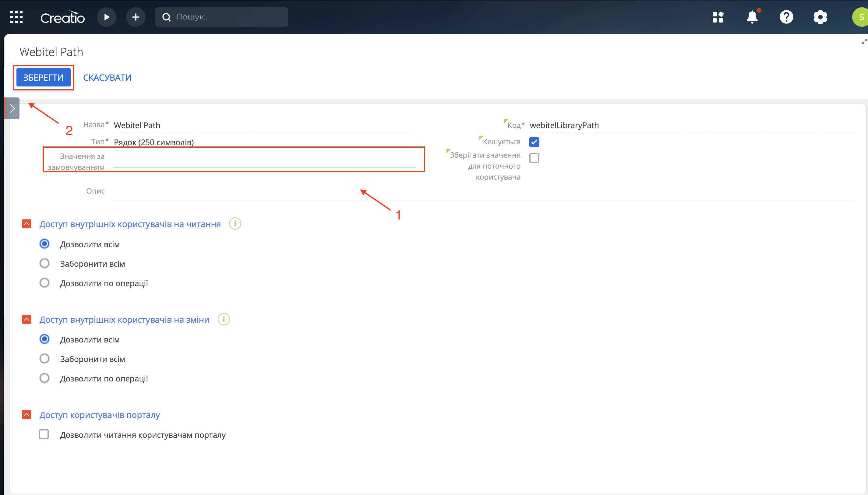Open the system settings gear
The image size is (868, 495).
tap(820, 17)
